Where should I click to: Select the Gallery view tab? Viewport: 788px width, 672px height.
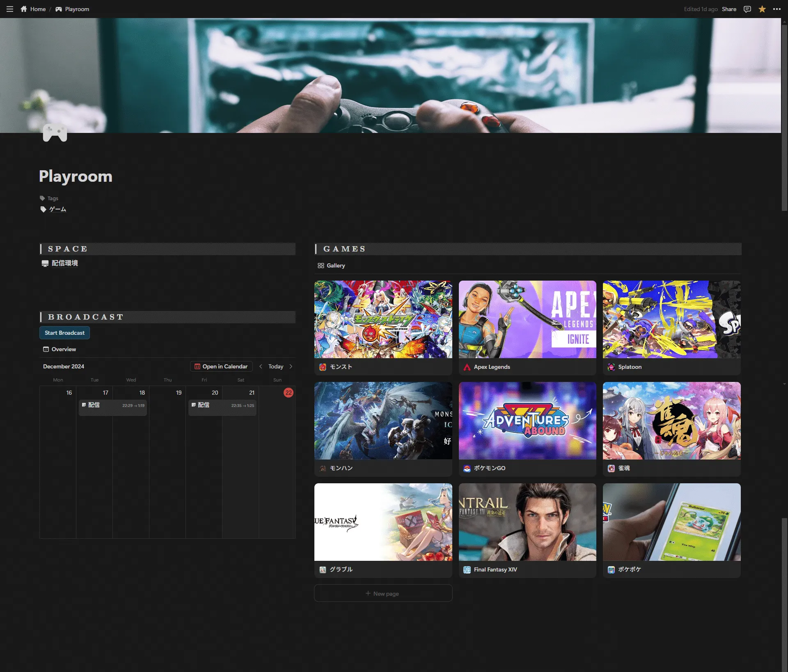332,265
